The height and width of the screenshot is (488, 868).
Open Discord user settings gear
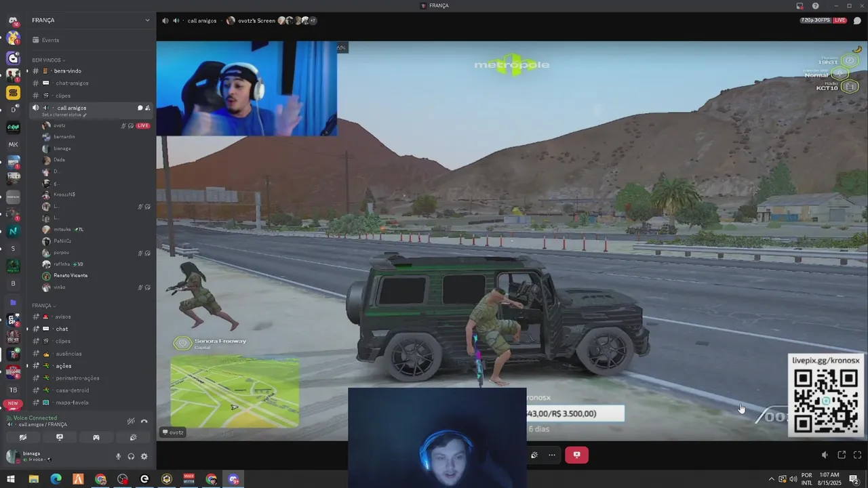point(144,457)
